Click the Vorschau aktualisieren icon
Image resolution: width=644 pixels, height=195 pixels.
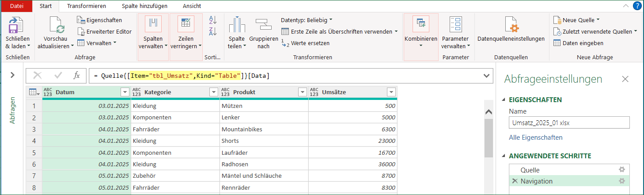56,26
